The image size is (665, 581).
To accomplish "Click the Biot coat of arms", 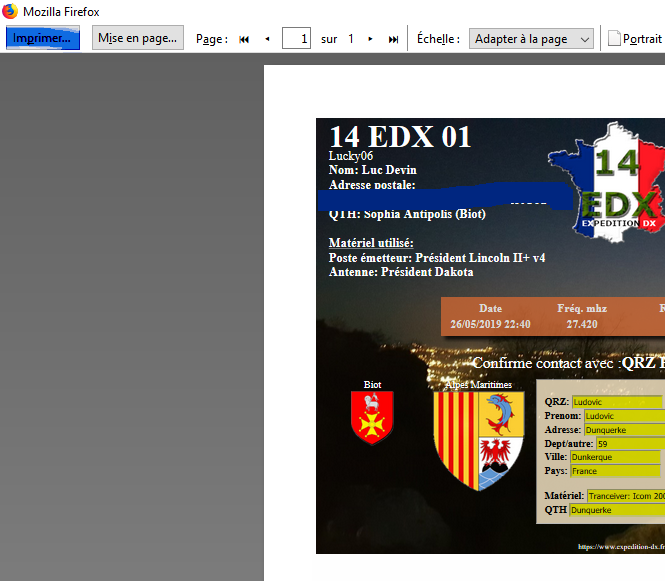I will [x=372, y=418].
